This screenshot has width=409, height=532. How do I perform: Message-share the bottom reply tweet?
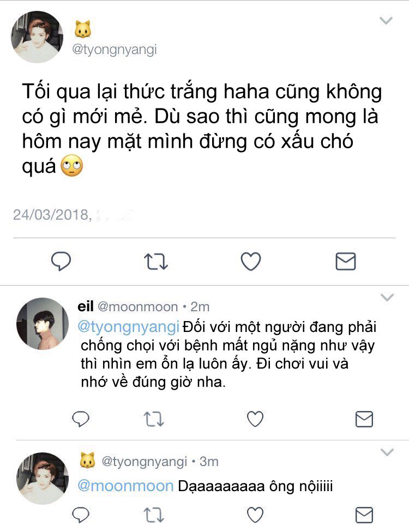(x=364, y=515)
